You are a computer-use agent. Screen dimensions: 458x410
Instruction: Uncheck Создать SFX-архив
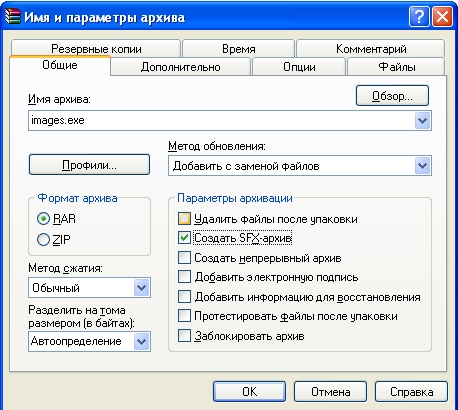(x=184, y=238)
